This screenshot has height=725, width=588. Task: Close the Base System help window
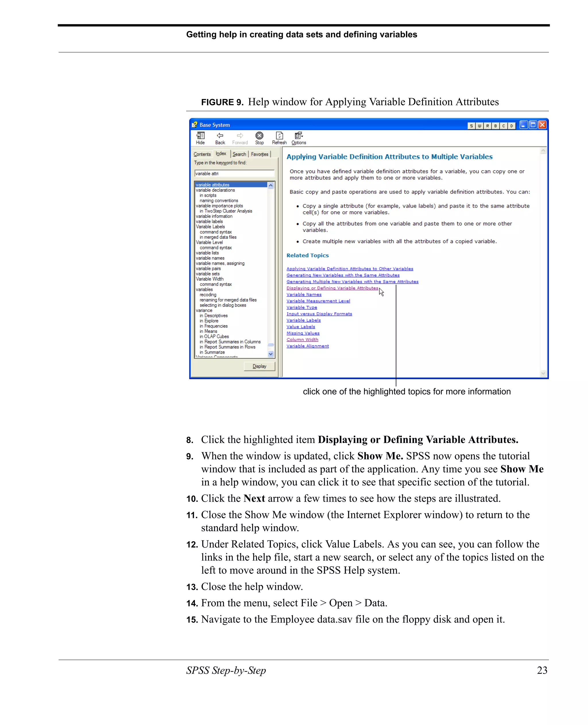[542, 125]
